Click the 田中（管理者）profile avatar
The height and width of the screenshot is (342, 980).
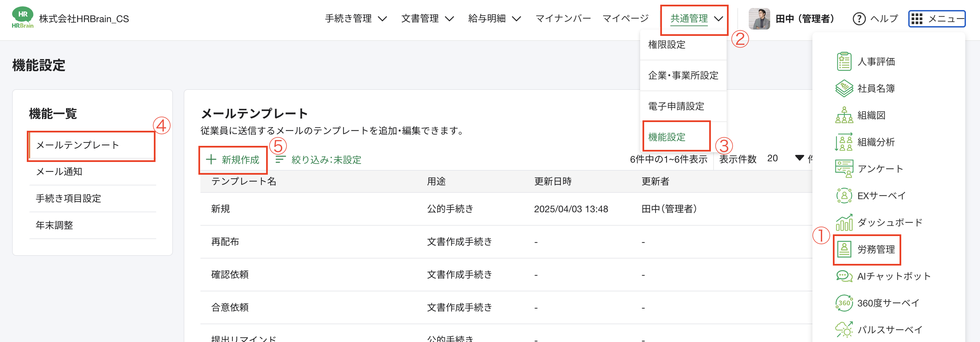[x=759, y=18]
